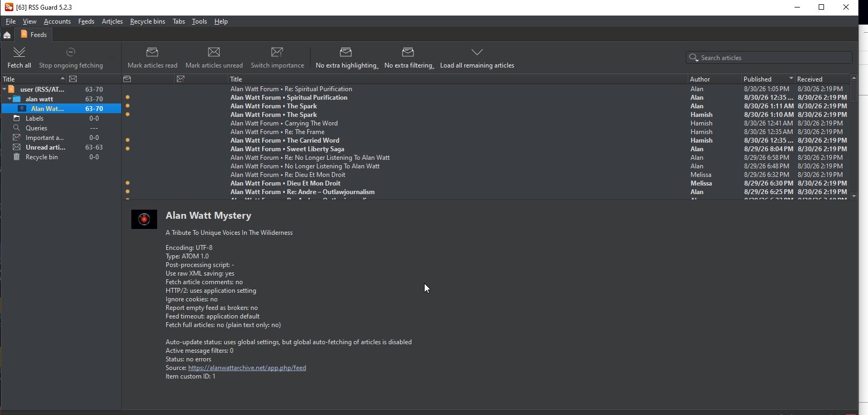Open article Carrying The Word

pos(284,123)
